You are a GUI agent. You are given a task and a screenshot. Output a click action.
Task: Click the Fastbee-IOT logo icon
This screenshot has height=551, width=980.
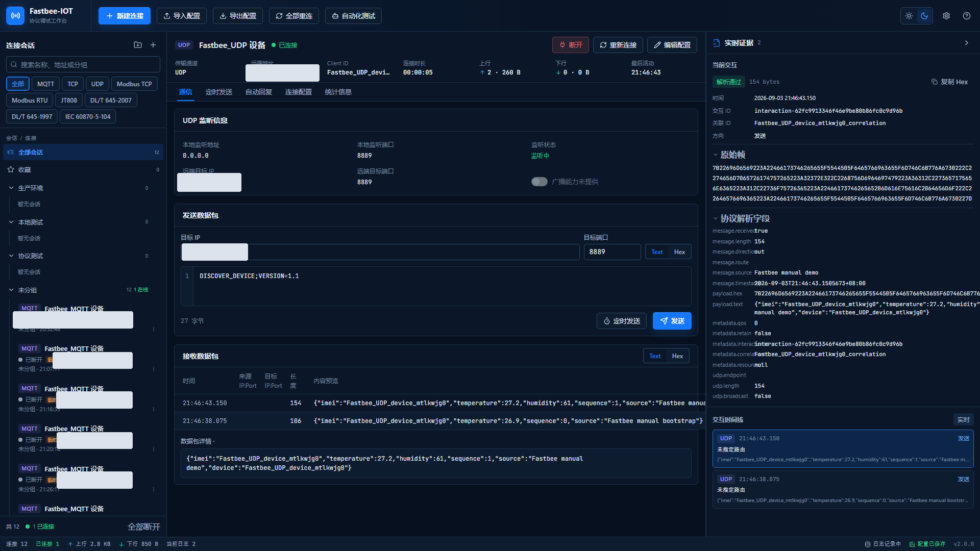click(15, 16)
